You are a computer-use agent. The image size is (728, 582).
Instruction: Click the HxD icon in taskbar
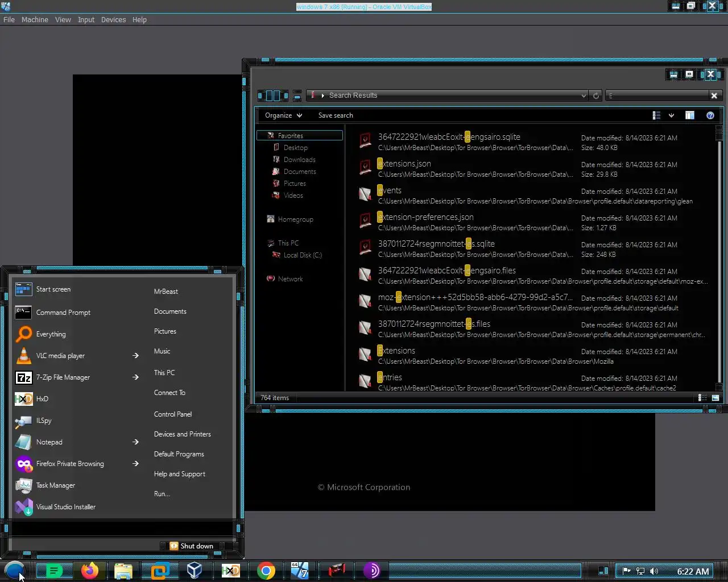(230, 571)
